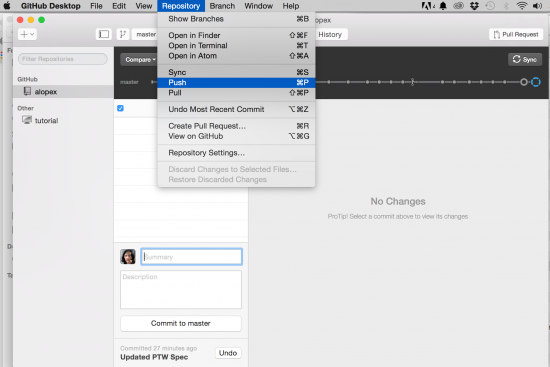Toggle the repository sidebar icon
550x367 pixels.
tap(103, 34)
